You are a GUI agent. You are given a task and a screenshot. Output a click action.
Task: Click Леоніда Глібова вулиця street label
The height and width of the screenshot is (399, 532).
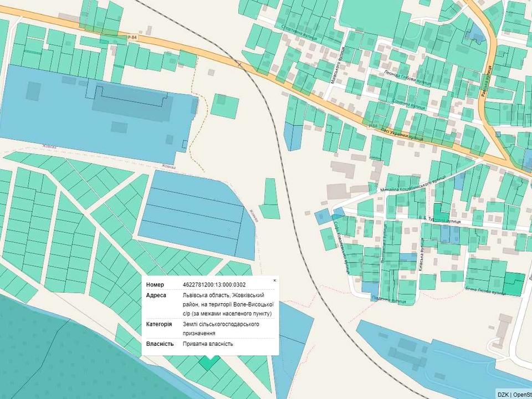(x=407, y=78)
